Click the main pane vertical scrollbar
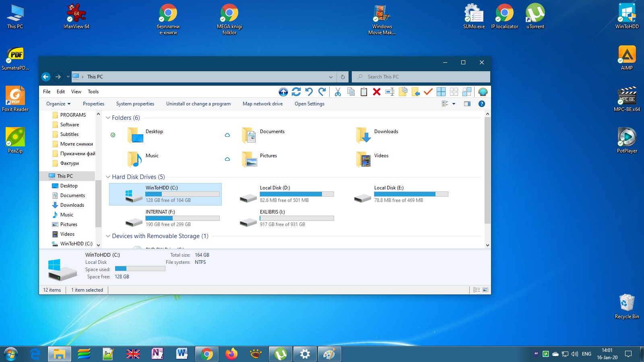Image resolution: width=644 pixels, height=362 pixels. click(487, 170)
